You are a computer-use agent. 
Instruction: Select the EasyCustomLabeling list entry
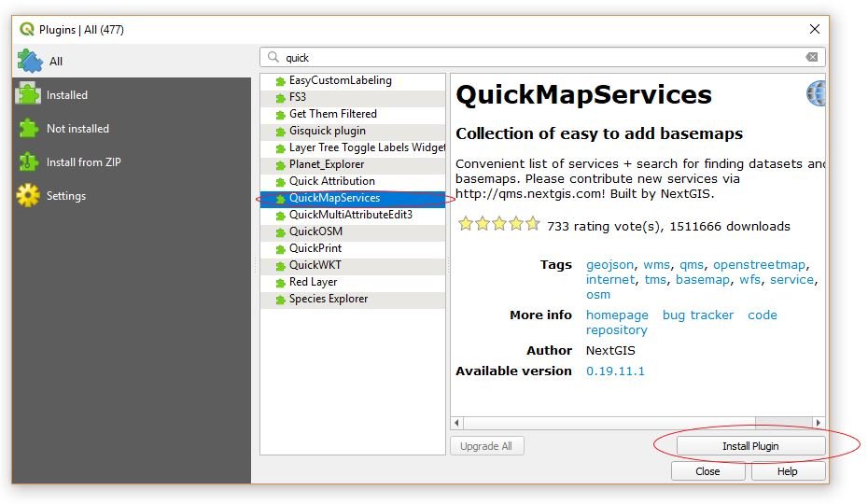click(x=353, y=80)
